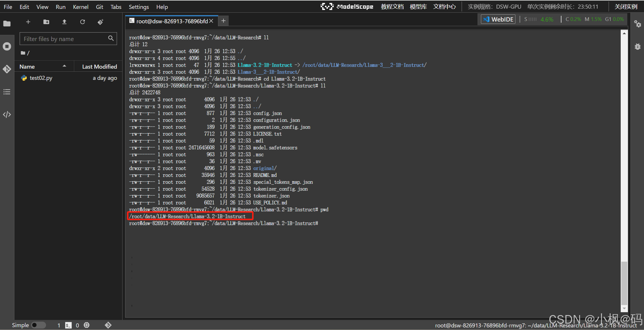The width and height of the screenshot is (644, 330).
Task: Create a new folder
Action: 46,22
